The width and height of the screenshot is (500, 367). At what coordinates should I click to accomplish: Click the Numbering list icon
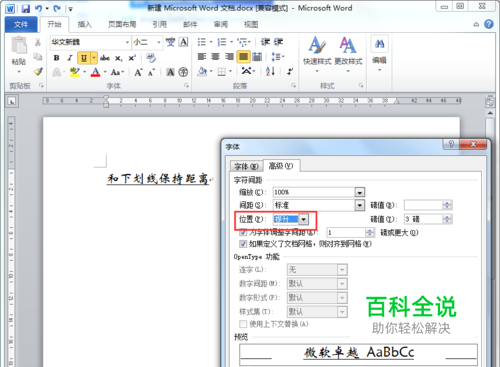pyautogui.click(x=222, y=42)
